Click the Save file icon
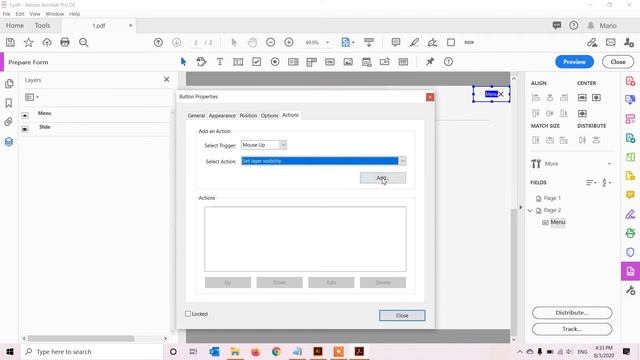 click(11, 42)
